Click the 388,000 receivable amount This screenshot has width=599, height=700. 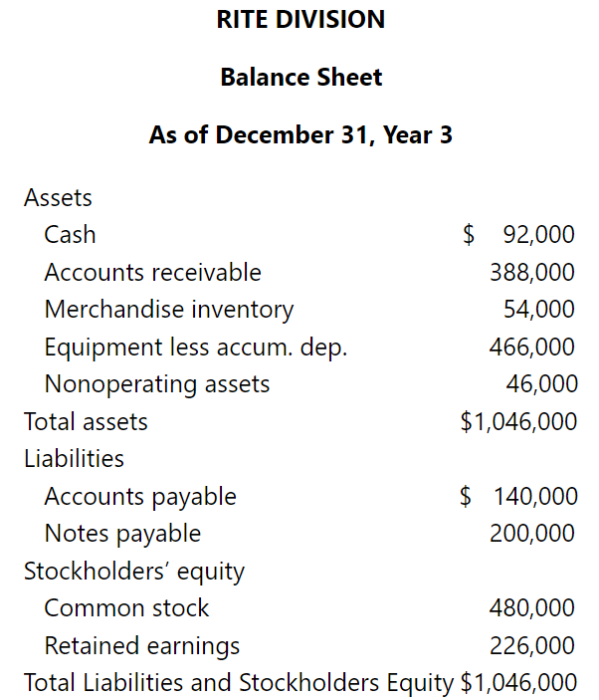point(532,273)
